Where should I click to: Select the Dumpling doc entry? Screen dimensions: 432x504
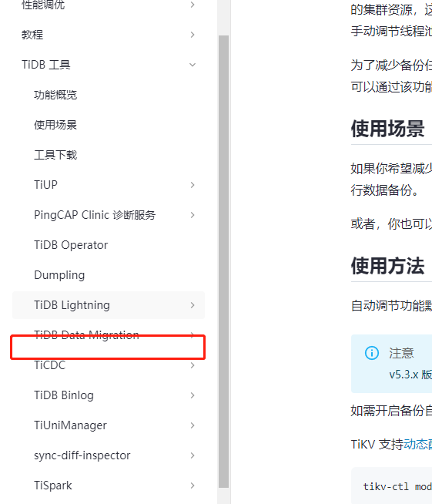(x=59, y=275)
